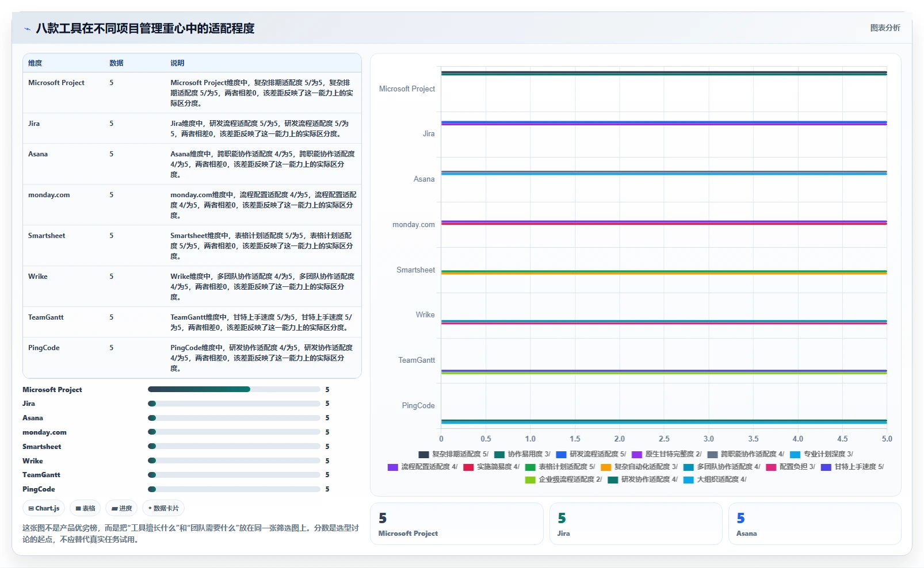This screenshot has height=568, width=924.
Task: Click the footnote starting with 这张图不是产品优劣榜
Action: tap(190, 534)
